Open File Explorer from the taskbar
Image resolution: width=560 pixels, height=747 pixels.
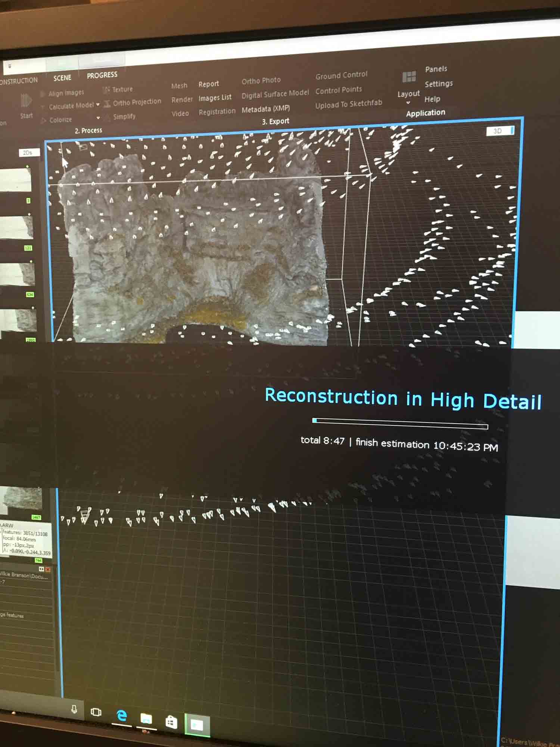(x=146, y=718)
